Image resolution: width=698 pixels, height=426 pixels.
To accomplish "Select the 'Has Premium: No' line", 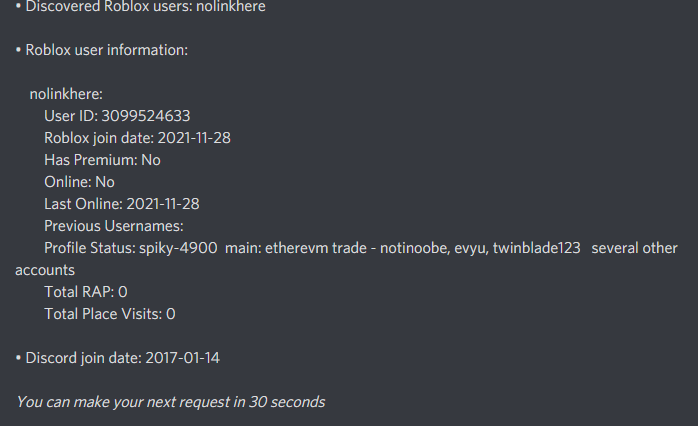I will coord(102,160).
